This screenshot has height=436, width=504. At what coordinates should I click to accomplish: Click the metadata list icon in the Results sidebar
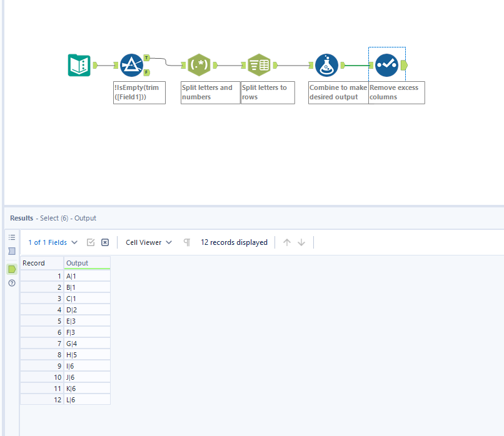click(12, 237)
